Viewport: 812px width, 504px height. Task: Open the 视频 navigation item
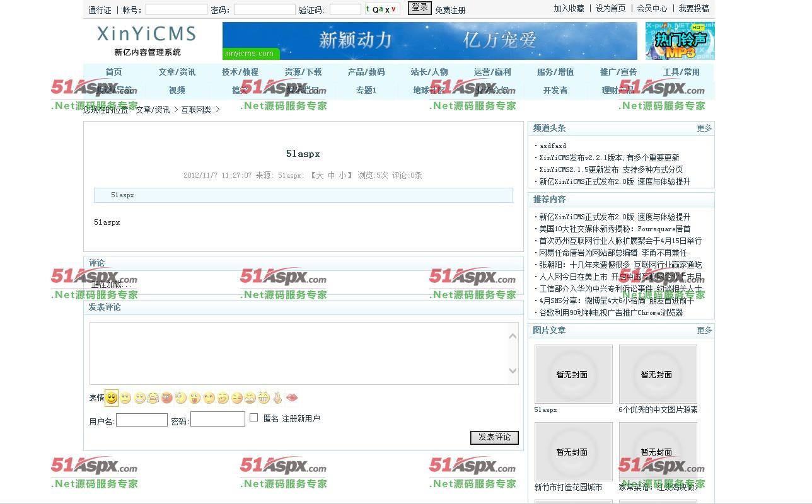click(x=177, y=90)
